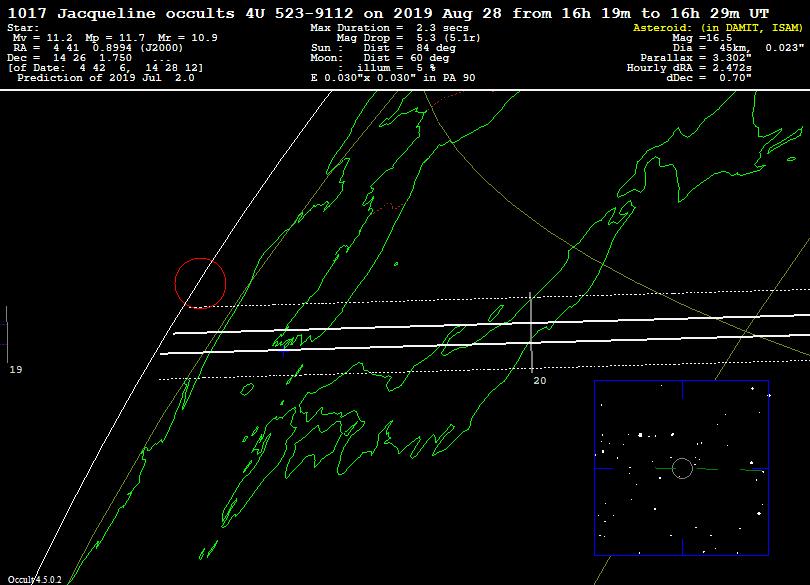Viewport: 810px width, 585px height.
Task: Click the blue time tick beside label 19
Action: coord(7,334)
